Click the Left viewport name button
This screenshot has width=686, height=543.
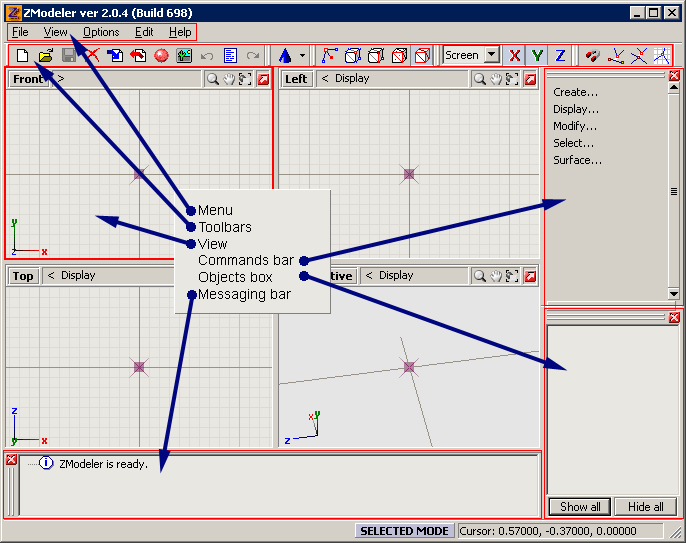pyautogui.click(x=296, y=79)
